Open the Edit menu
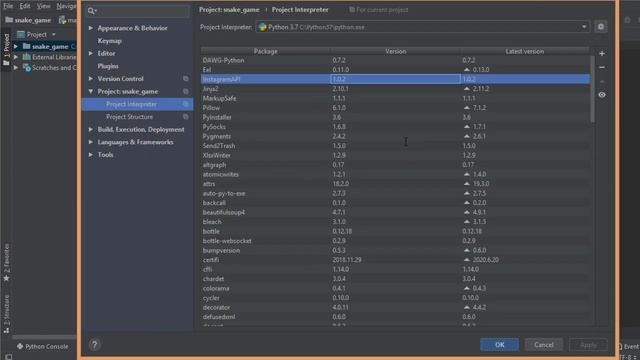 25,6
